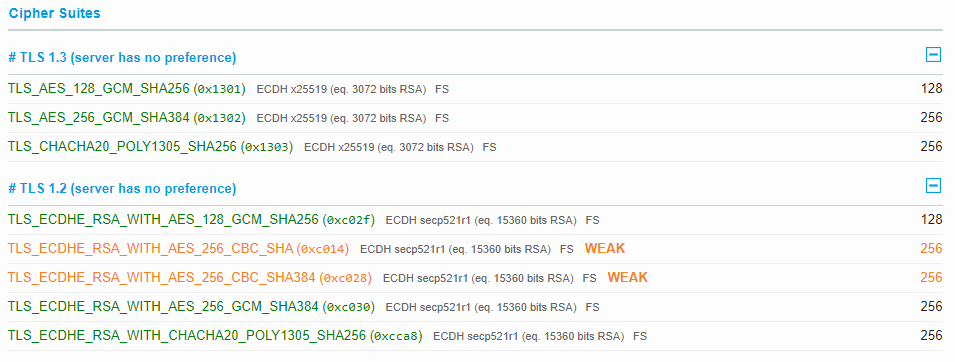The height and width of the screenshot is (362, 955).
Task: Click ECDH secp521r1 text in 0xcca8 row
Action: tap(476, 336)
